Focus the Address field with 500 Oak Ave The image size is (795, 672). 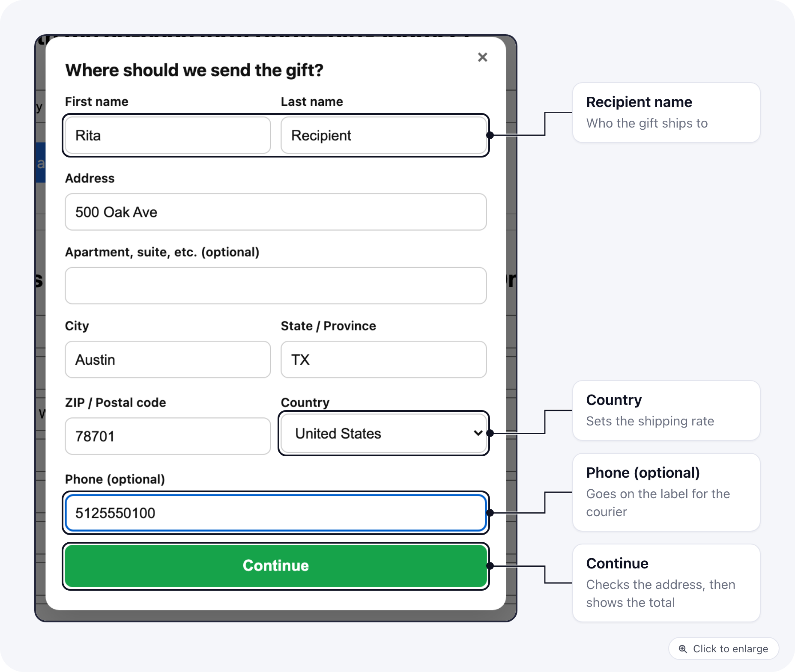[276, 212]
